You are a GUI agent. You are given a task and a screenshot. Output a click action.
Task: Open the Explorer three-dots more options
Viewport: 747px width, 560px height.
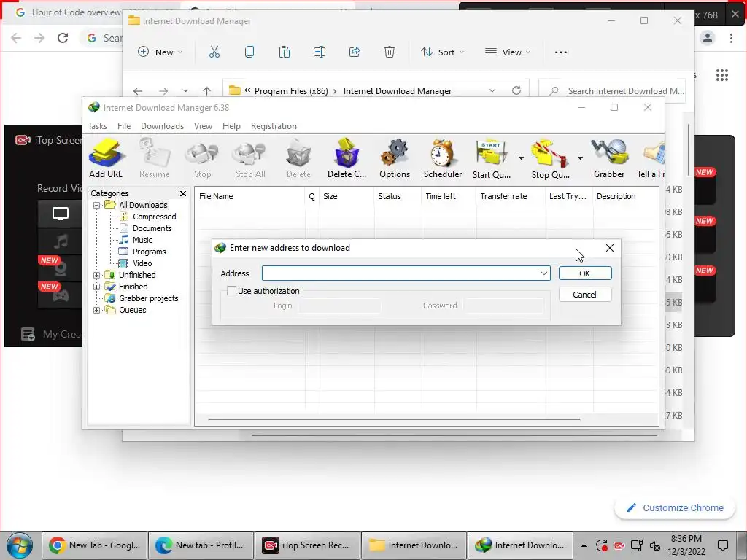pos(561,52)
